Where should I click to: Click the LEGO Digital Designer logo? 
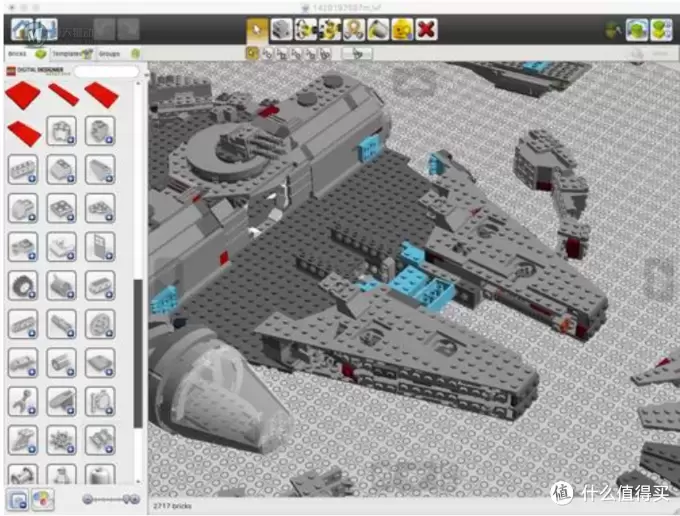point(35,71)
